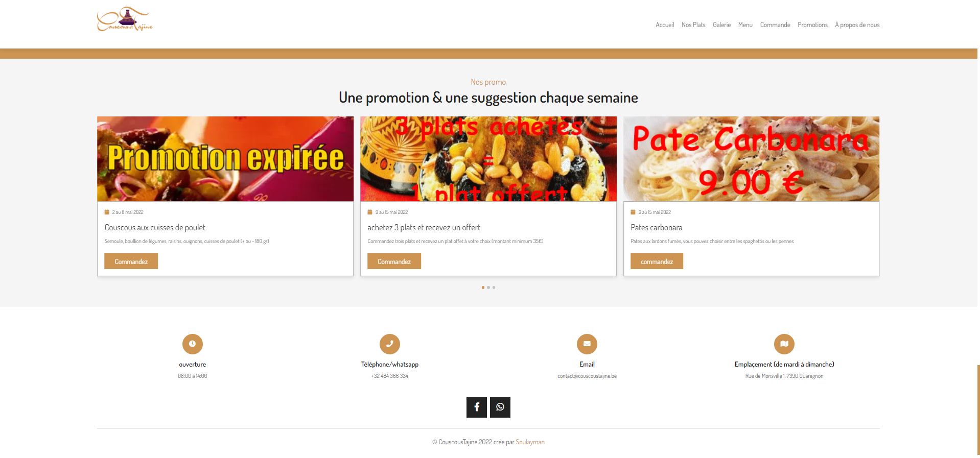Click the phone icon above Téléphone/whatsapp

[x=389, y=344]
